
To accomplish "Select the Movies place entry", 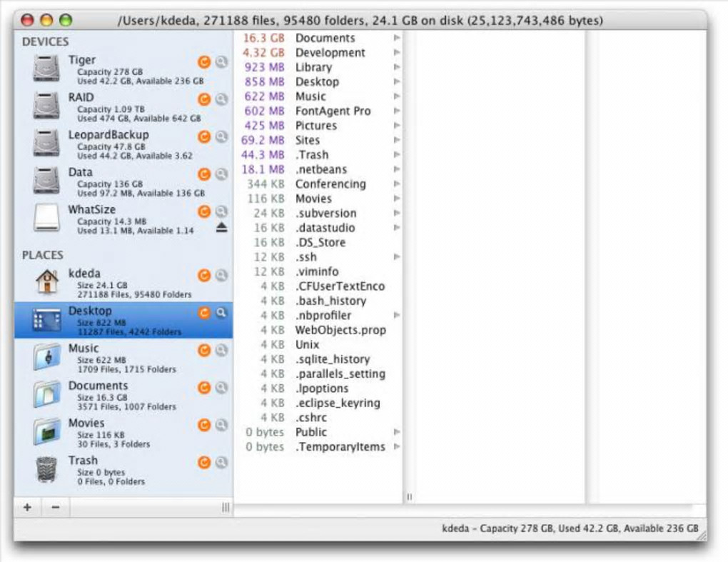I will (x=123, y=433).
